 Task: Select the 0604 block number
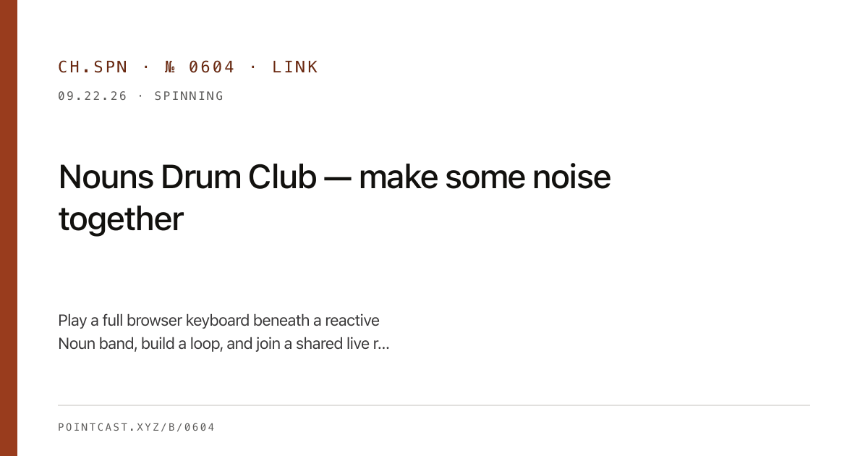(x=212, y=67)
